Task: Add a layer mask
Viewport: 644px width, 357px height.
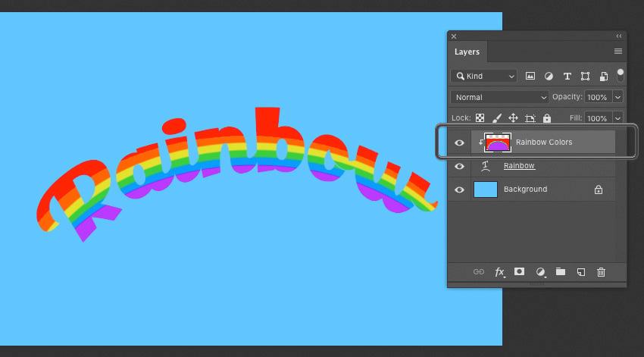Action: pyautogui.click(x=519, y=271)
